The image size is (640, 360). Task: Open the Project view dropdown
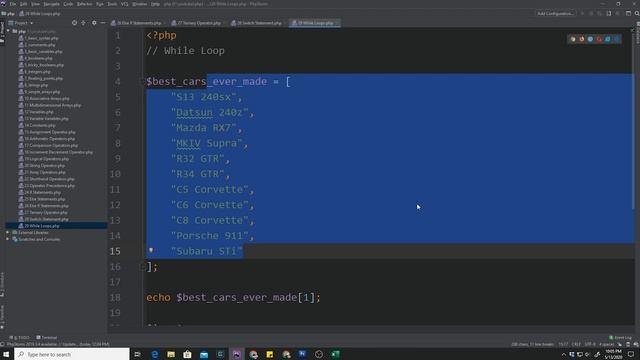click(21, 23)
